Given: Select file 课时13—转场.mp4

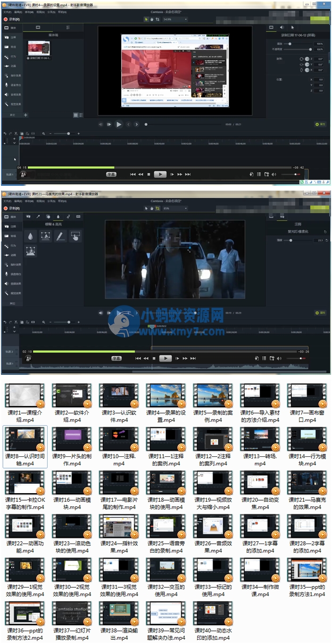Looking at the screenshot, I should (260, 447).
